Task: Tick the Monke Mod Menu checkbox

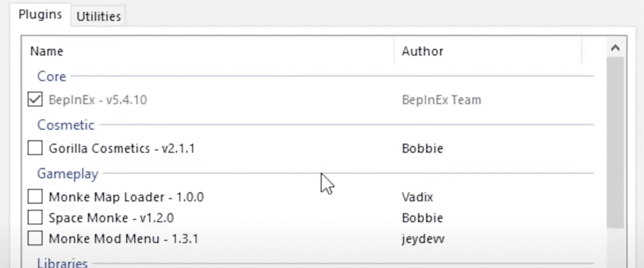Action: 35,239
